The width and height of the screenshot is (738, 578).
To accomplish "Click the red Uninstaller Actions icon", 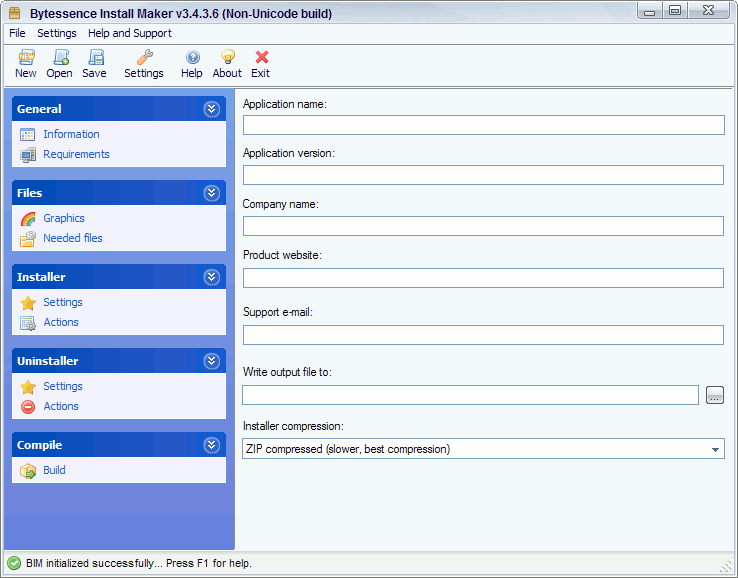I will [28, 407].
